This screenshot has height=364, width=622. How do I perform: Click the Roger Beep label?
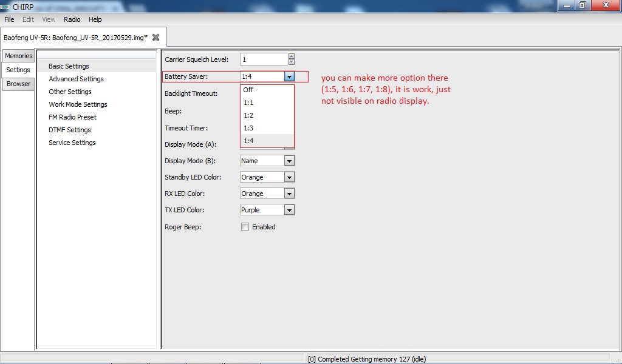183,227
